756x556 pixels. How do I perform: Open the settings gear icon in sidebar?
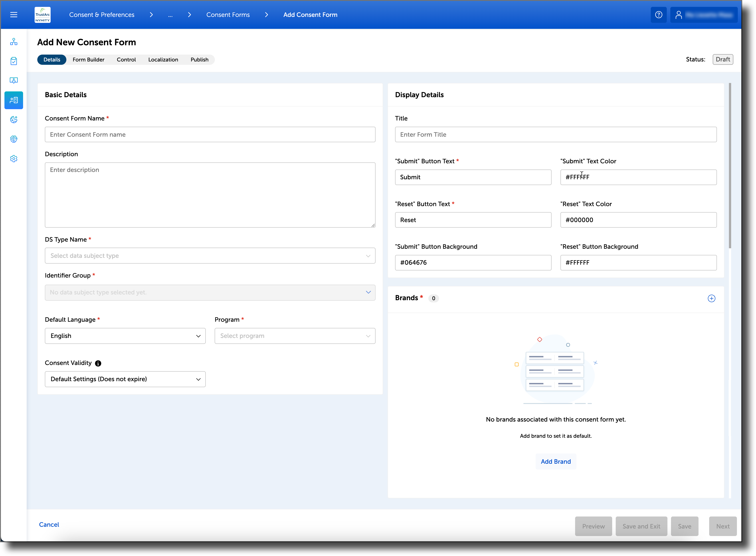click(14, 158)
